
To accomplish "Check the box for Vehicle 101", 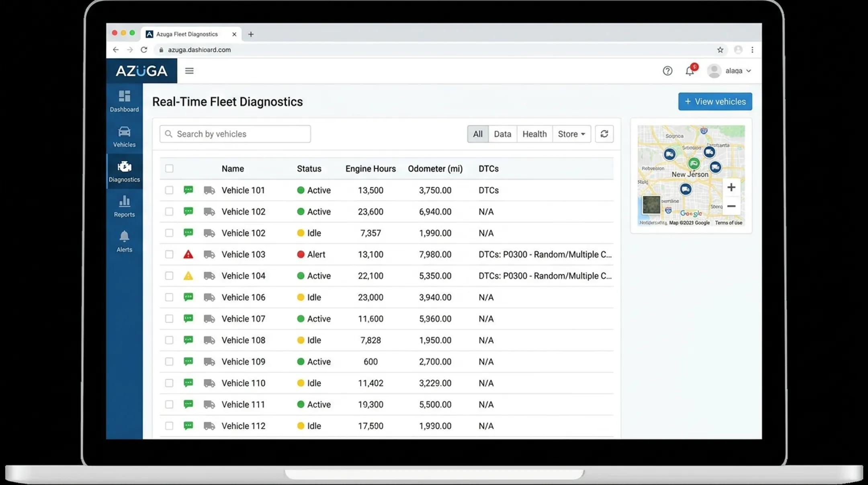I will click(169, 190).
